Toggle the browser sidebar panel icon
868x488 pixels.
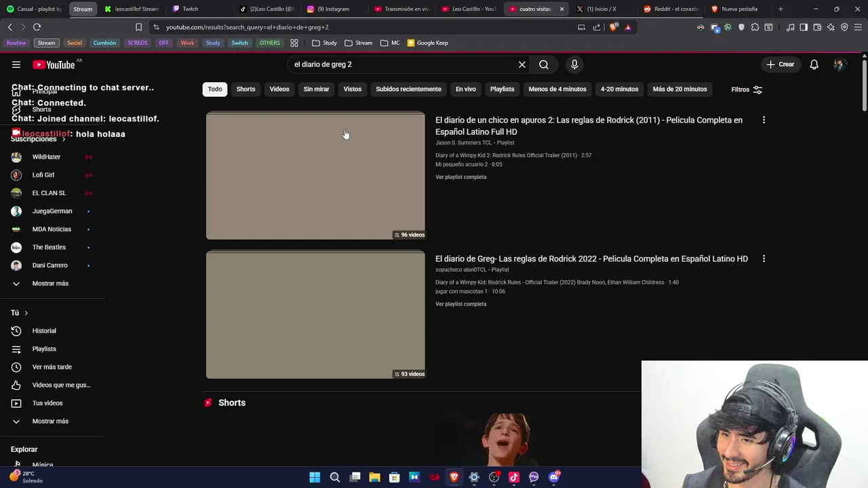(x=804, y=27)
